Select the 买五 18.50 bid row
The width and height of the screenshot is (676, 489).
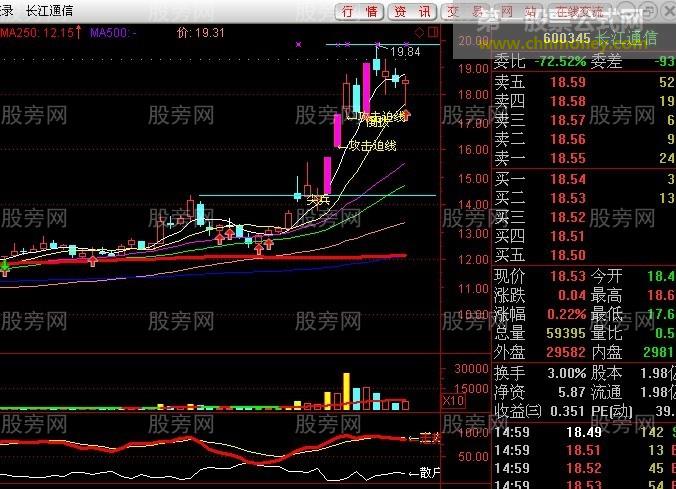(x=584, y=255)
